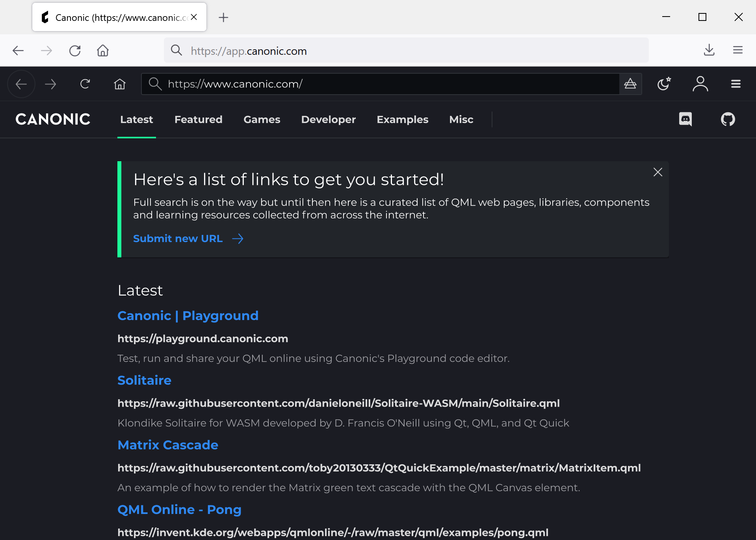Close the browser window
Viewport: 756px width, 540px height.
739,17
